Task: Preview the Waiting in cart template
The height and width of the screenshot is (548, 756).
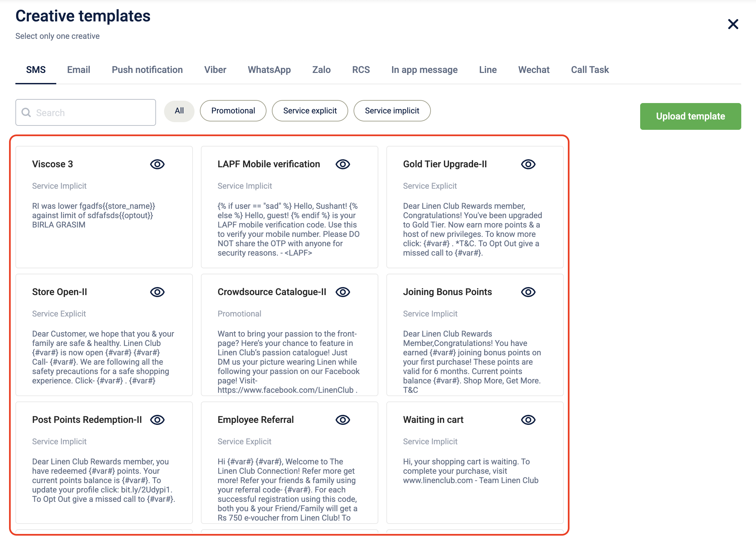Action: [x=528, y=420]
